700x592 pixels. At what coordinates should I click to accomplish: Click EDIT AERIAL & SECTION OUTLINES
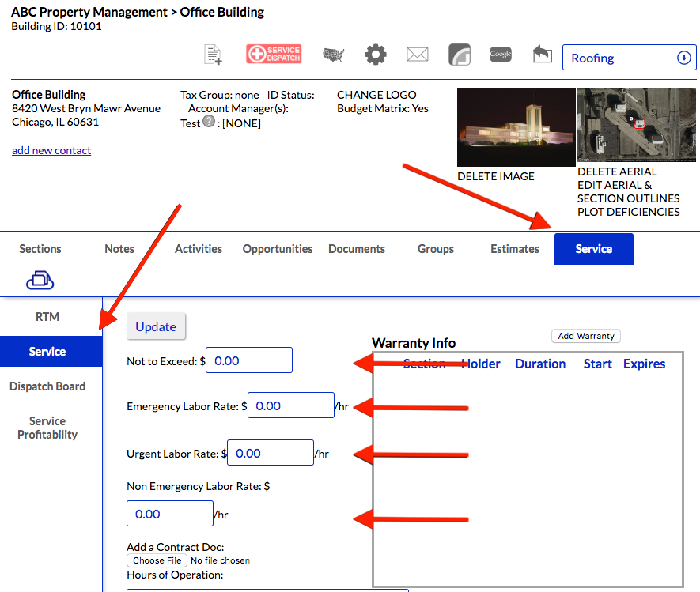(x=628, y=192)
